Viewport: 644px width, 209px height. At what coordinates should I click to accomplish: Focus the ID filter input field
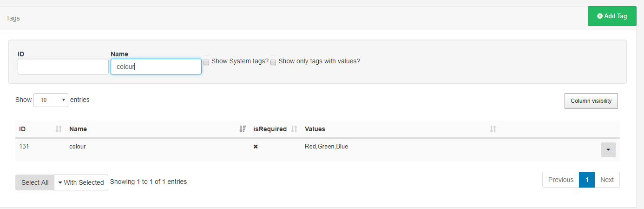(63, 67)
